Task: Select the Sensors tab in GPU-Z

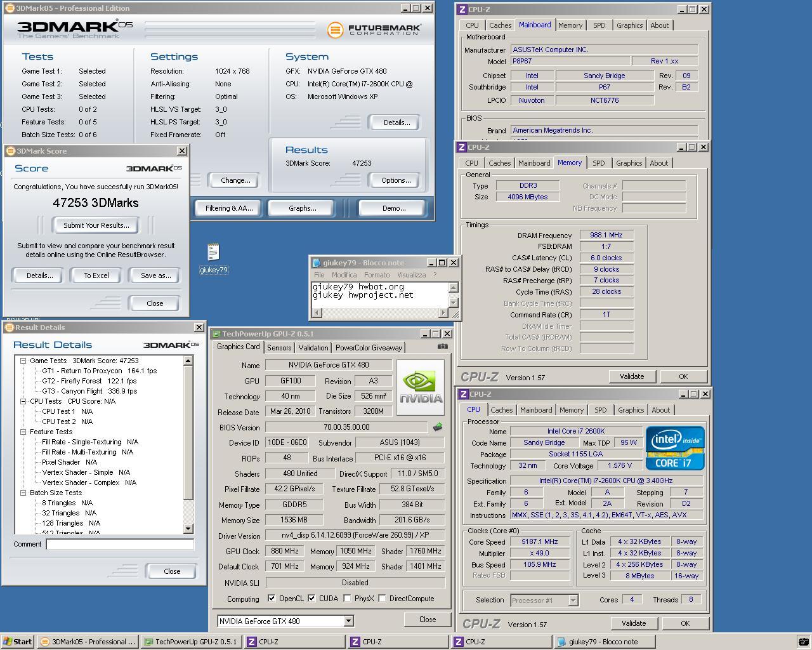Action: point(279,348)
